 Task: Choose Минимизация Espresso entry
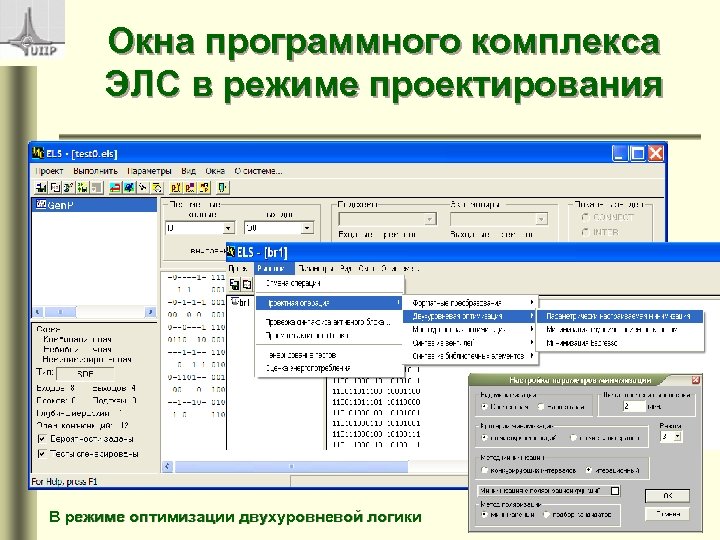[x=620, y=343]
